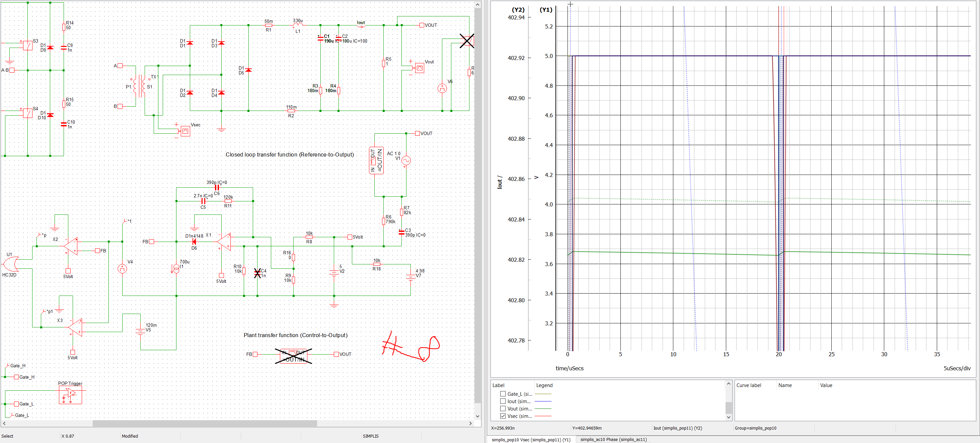Click the Label column header in legend

498,385
